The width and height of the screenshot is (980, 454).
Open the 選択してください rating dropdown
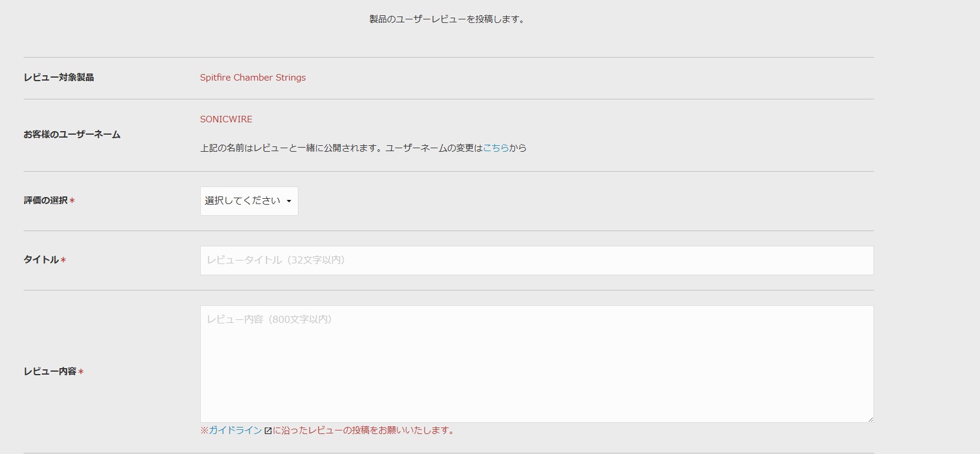click(248, 201)
